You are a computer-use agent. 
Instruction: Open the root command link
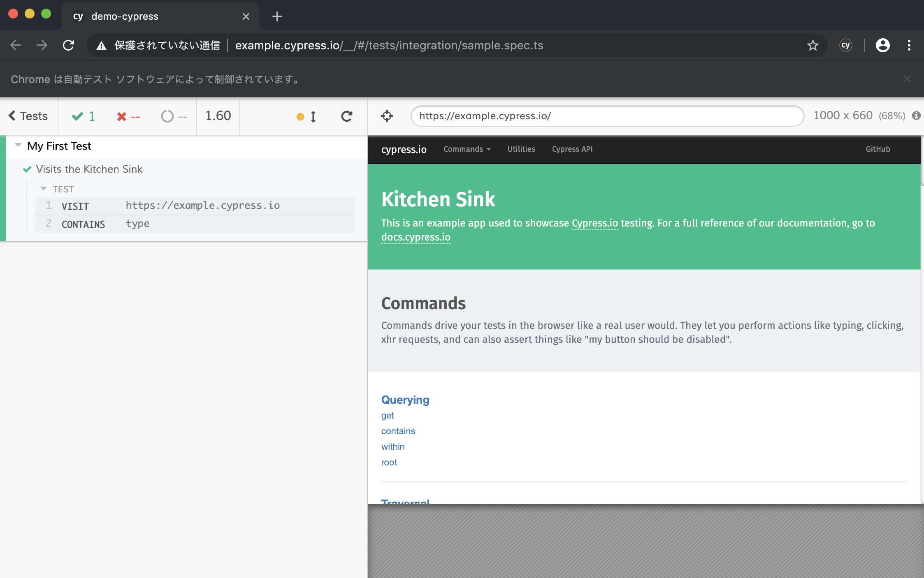tap(389, 462)
